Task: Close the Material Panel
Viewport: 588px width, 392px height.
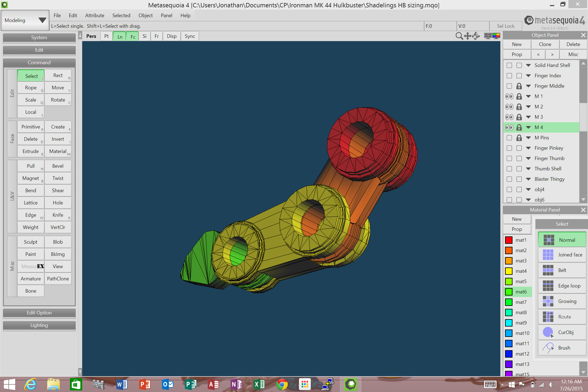Action: coord(583,210)
